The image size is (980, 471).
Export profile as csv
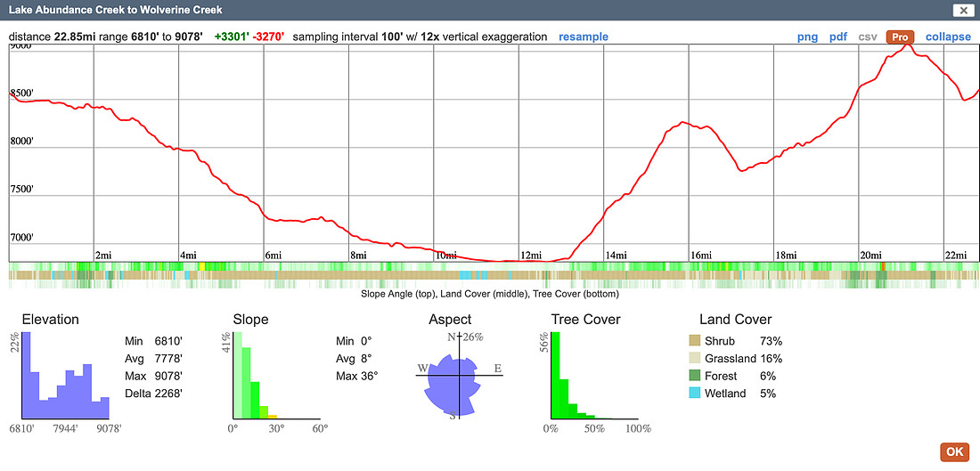(868, 37)
